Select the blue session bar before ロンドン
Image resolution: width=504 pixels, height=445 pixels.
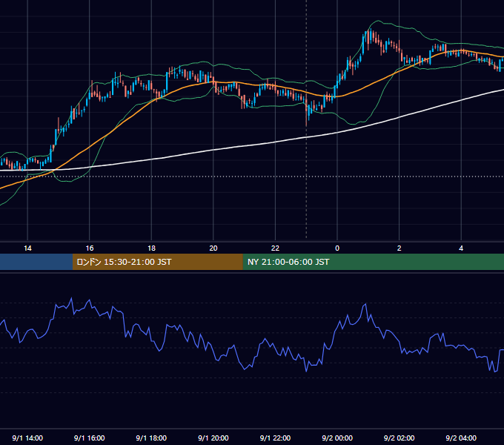click(x=36, y=262)
